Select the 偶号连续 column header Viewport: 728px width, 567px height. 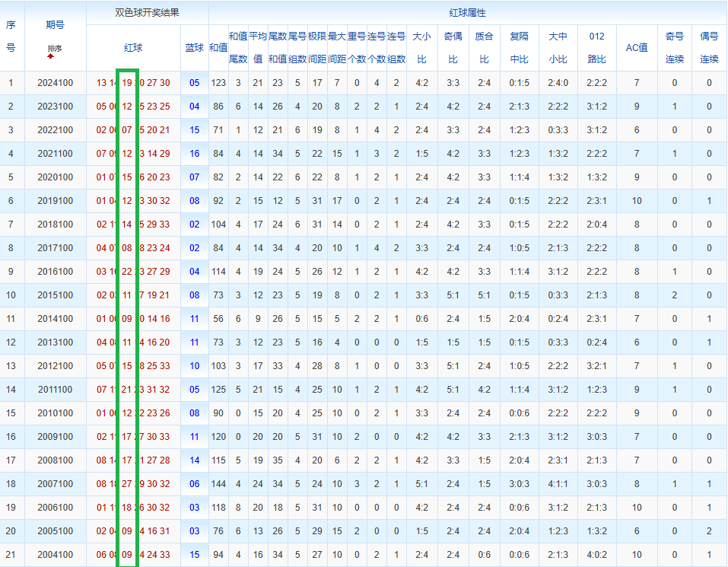click(x=709, y=48)
